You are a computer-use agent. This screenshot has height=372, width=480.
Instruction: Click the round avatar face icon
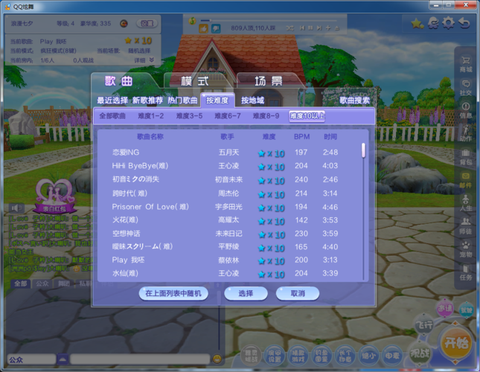pos(124,23)
